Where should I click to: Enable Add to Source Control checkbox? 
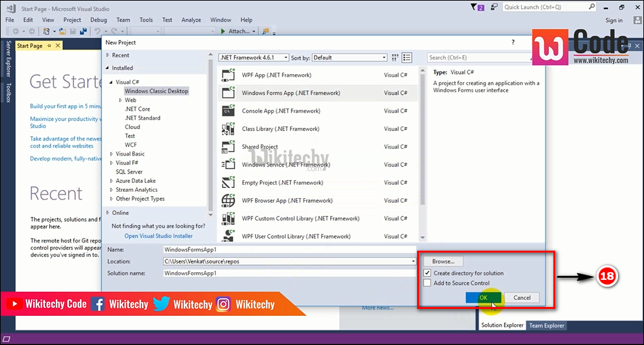[x=428, y=283]
